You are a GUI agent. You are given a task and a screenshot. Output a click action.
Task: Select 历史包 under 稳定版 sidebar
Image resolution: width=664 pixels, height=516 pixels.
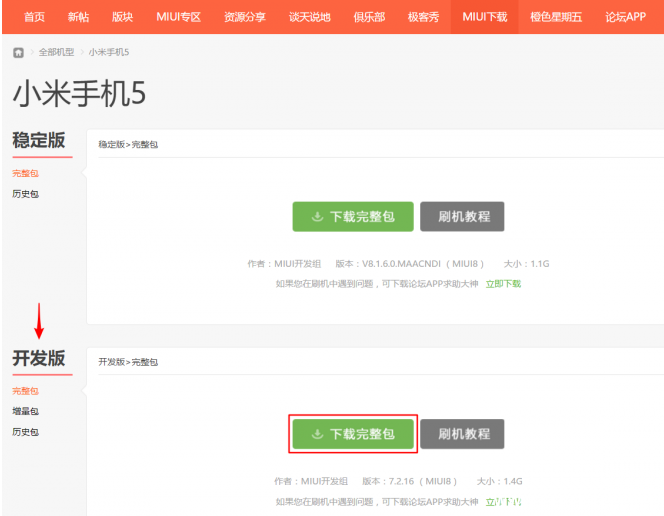pos(25,194)
